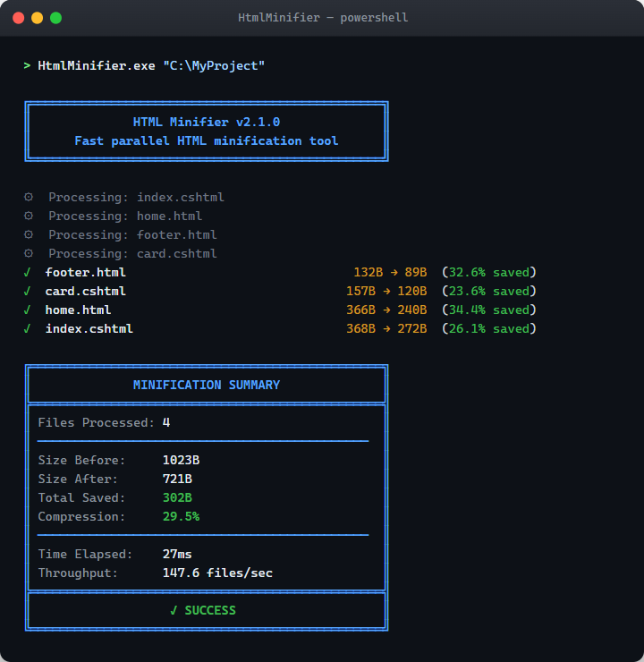Image resolution: width=644 pixels, height=662 pixels.
Task: Click '(32.6% saved)' percentage
Action: pyautogui.click(x=489, y=272)
